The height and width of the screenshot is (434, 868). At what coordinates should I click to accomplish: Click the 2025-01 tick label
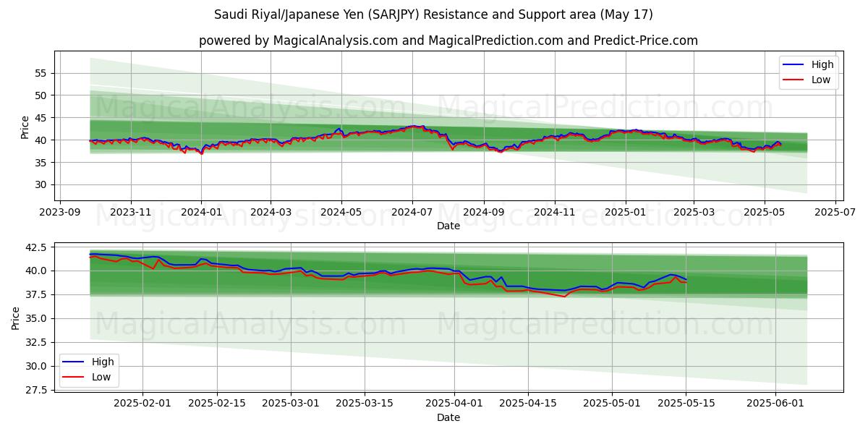626,212
